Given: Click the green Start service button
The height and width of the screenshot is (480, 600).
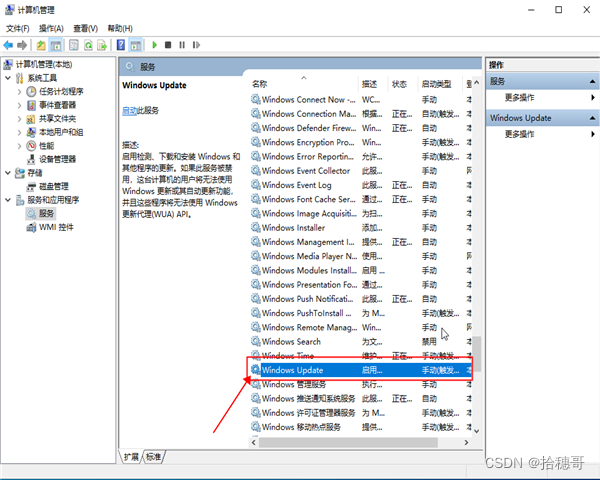Looking at the screenshot, I should pyautogui.click(x=155, y=45).
